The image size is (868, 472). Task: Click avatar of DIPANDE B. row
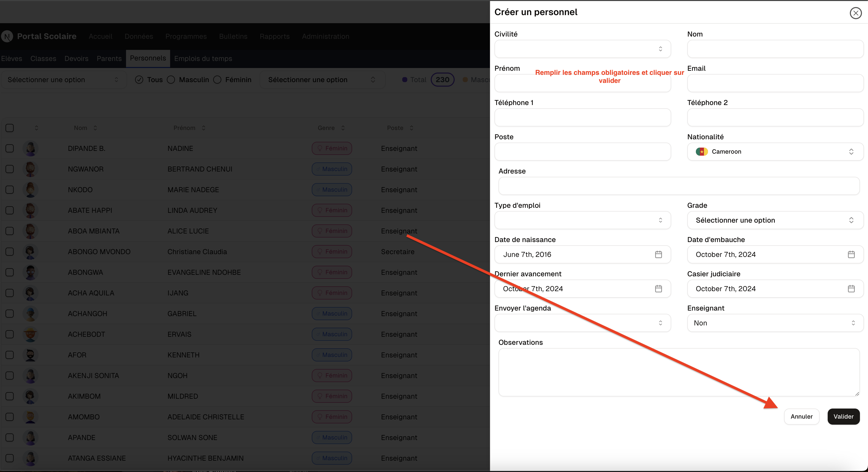click(30, 148)
